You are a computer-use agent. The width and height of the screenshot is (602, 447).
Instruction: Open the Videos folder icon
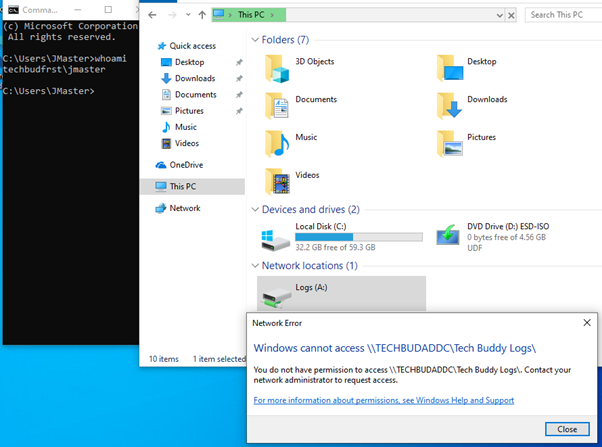click(x=276, y=179)
